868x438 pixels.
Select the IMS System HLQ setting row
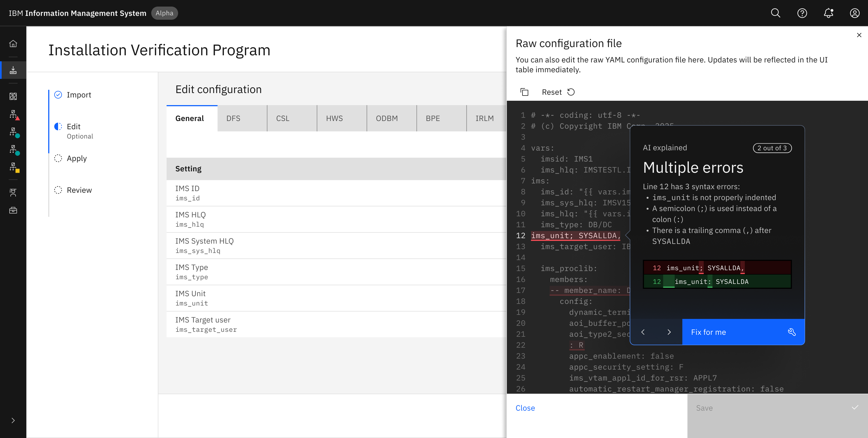[x=336, y=246]
